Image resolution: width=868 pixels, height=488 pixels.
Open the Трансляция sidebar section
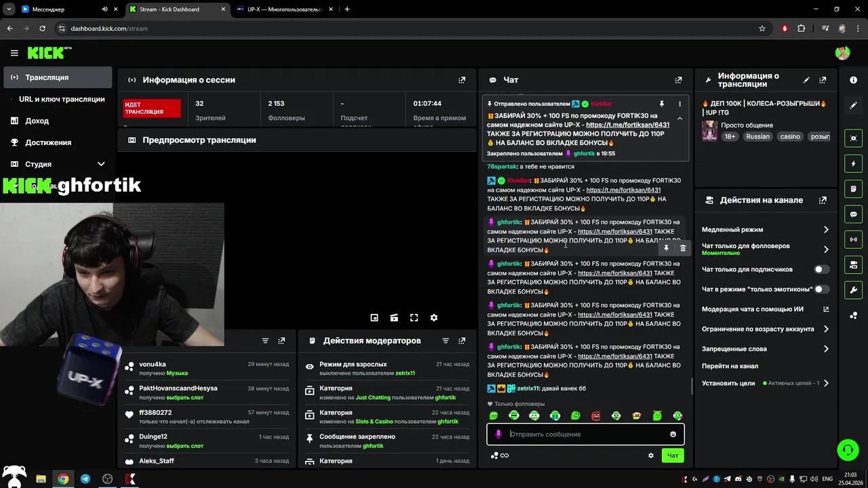click(58, 77)
